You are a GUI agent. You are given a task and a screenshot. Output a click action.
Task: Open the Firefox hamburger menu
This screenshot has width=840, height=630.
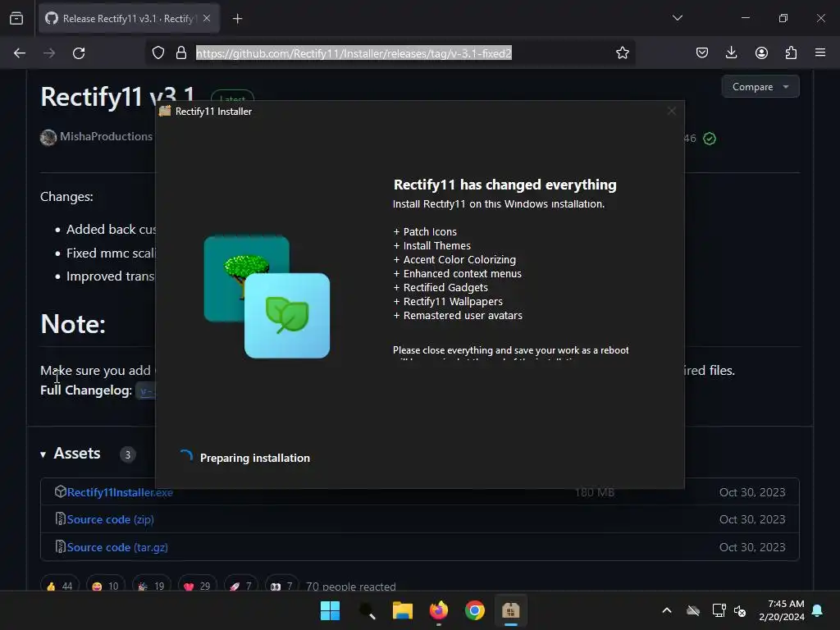coord(820,52)
